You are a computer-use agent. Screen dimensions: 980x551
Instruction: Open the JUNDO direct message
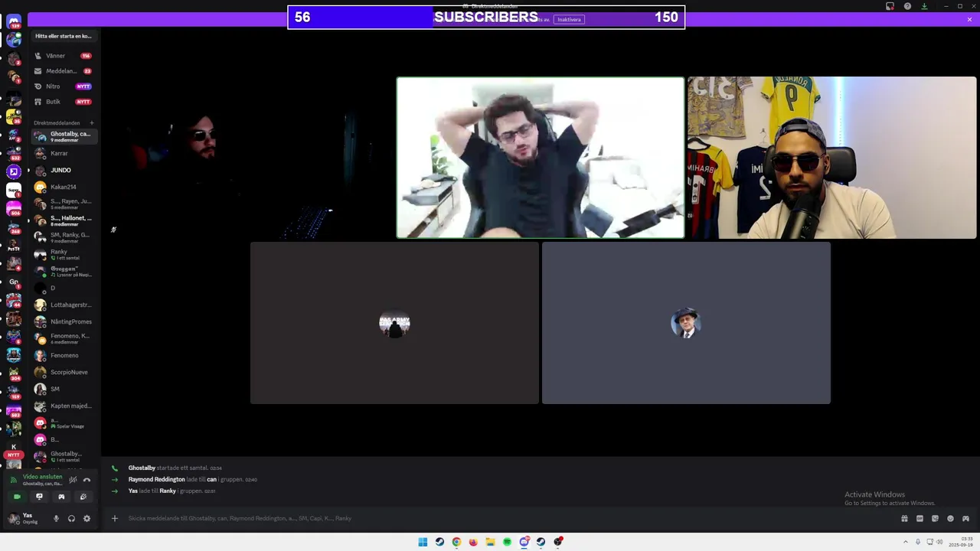click(x=64, y=170)
